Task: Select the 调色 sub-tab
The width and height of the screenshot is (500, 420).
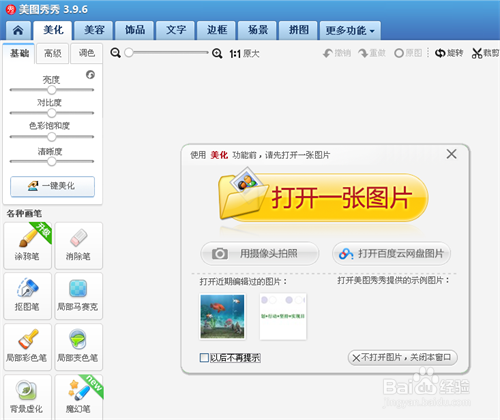Action: point(87,53)
